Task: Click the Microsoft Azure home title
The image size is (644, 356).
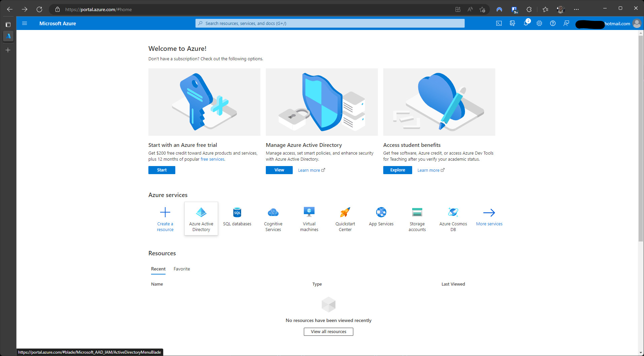Action: pyautogui.click(x=58, y=24)
